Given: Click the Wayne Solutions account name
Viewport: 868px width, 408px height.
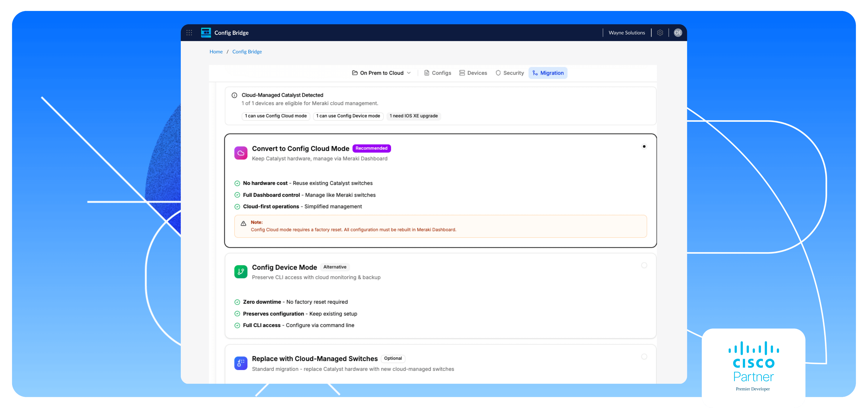Looking at the screenshot, I should (x=626, y=32).
